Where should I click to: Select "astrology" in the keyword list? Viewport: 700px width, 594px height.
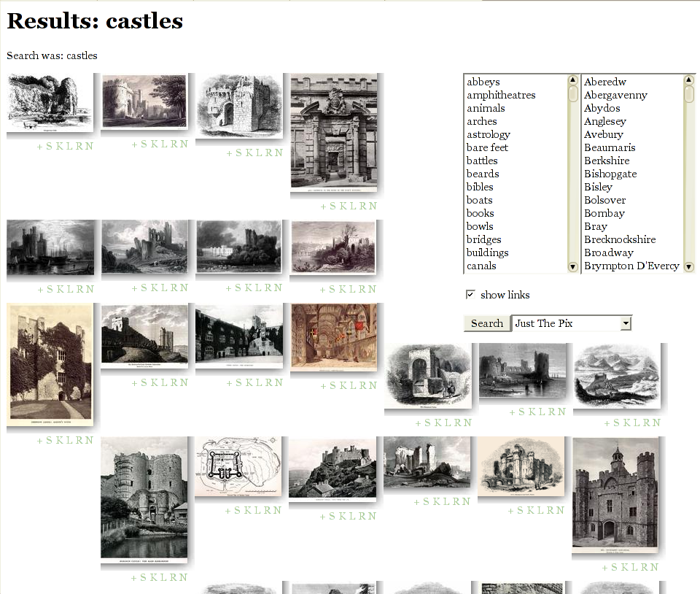point(489,134)
